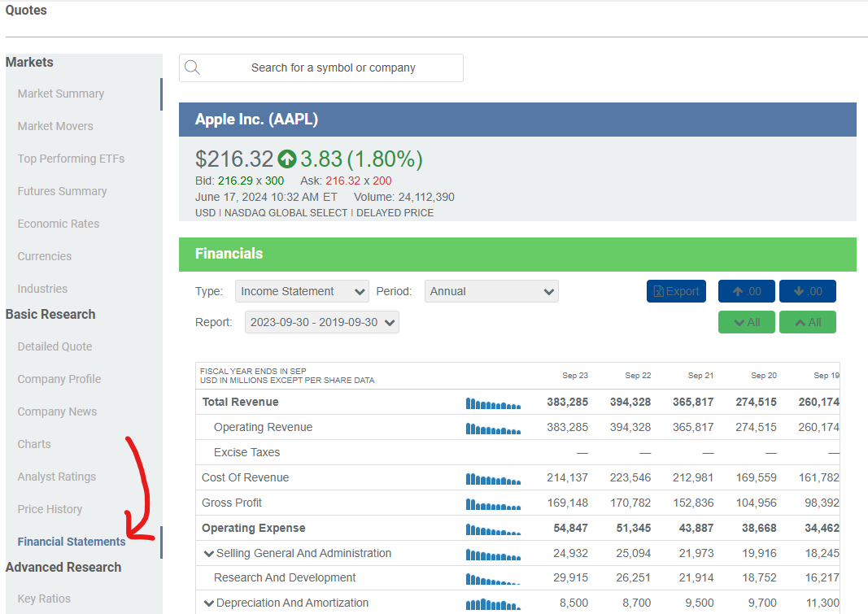Open Industries in the sidebar

click(42, 290)
